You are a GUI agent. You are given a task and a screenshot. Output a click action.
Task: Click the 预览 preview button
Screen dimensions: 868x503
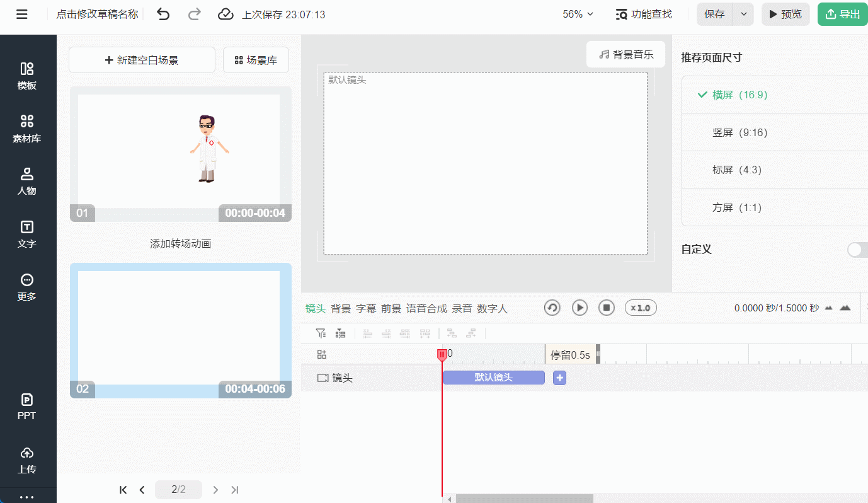tap(785, 14)
